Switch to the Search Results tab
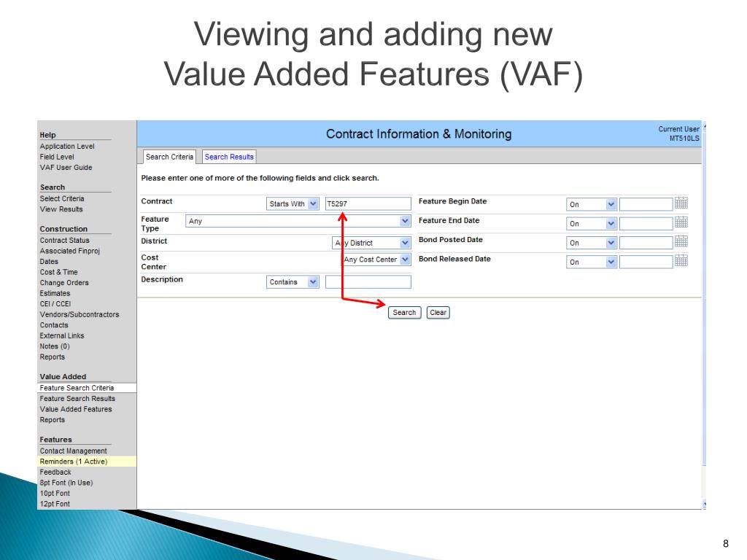747x560 pixels. click(x=229, y=157)
